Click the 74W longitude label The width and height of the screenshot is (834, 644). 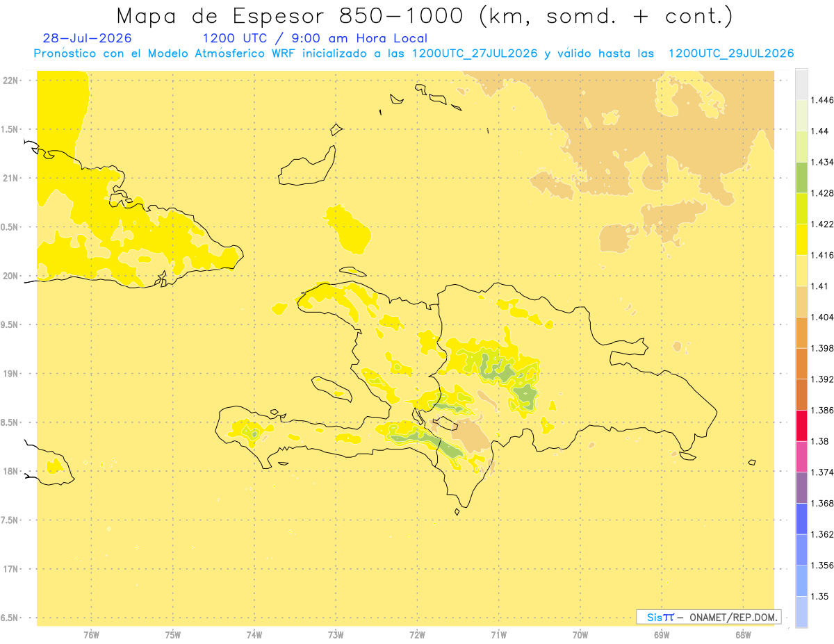coord(254,635)
